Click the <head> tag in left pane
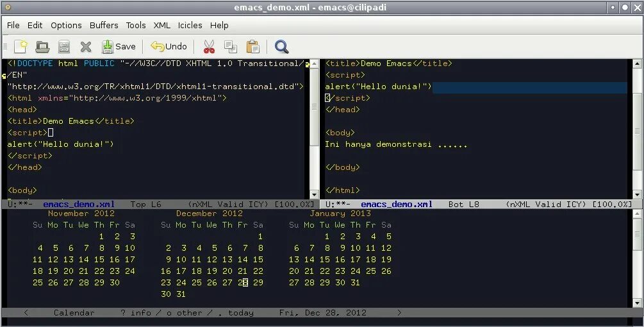Screen dimensions: 644x327 click(22, 109)
